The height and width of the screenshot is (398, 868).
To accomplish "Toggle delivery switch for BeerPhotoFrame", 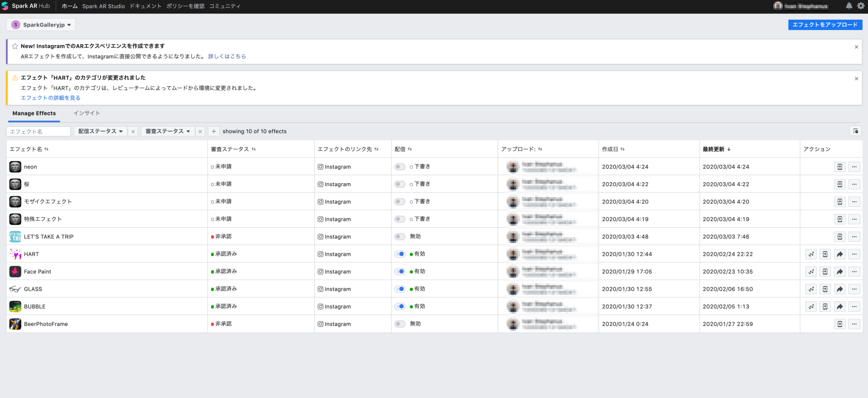I will coord(400,324).
